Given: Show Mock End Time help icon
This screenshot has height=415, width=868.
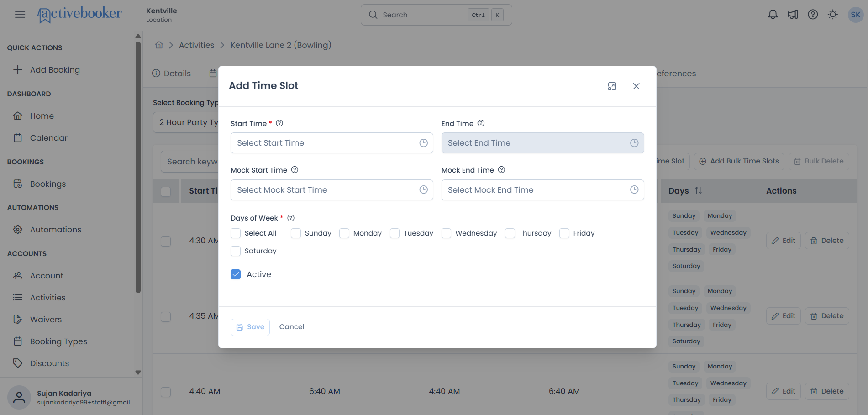Looking at the screenshot, I should (501, 170).
